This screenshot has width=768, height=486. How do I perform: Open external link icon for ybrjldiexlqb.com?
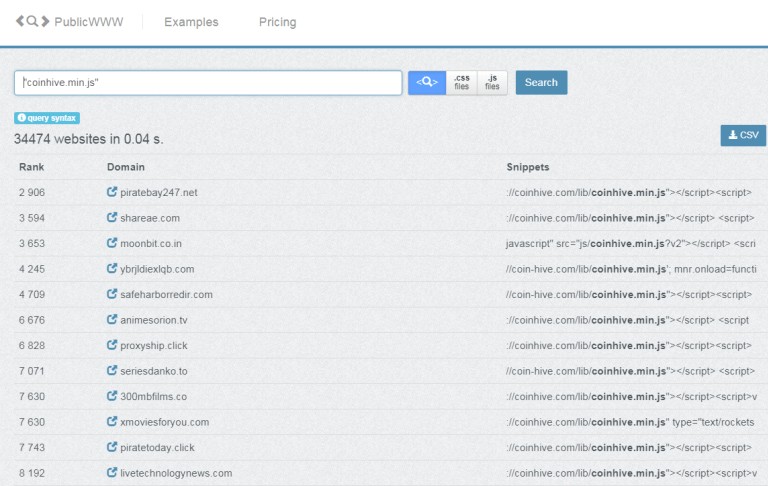112,268
